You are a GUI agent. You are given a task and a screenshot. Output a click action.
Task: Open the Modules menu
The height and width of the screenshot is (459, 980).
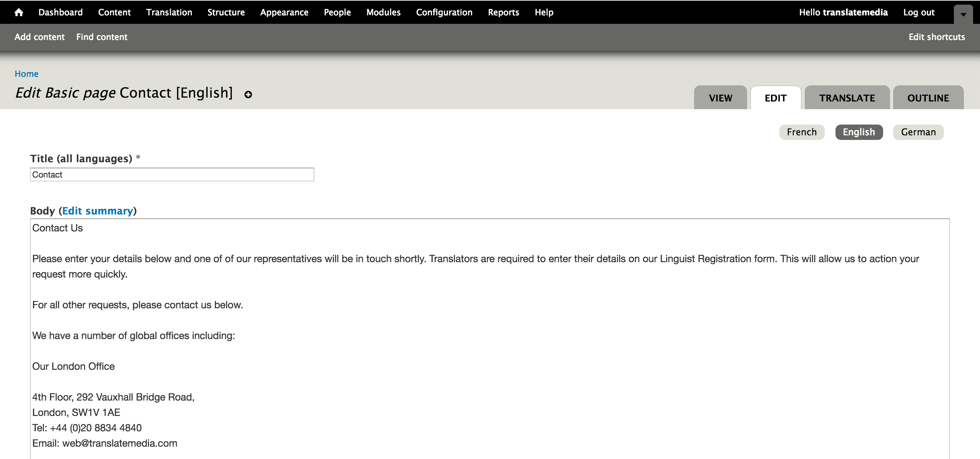(383, 12)
